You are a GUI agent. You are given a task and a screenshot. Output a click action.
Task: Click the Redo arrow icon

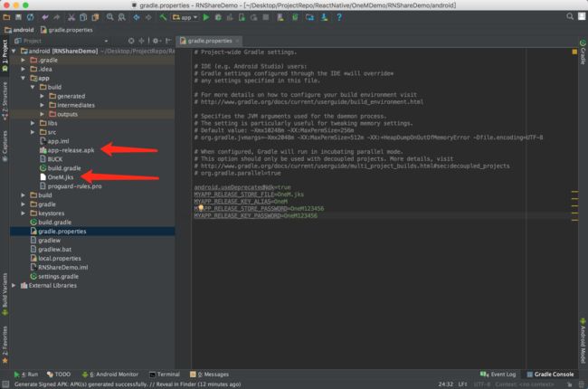(x=57, y=17)
